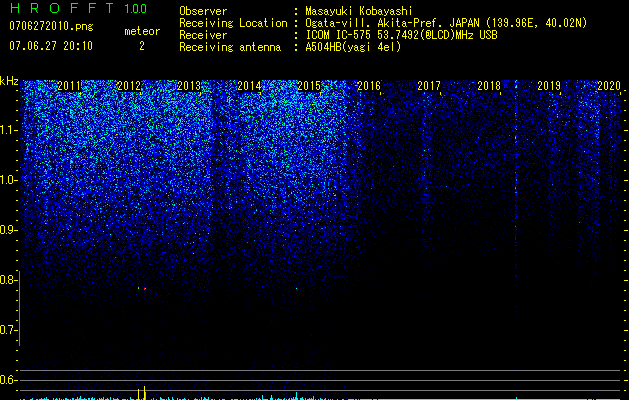The image size is (629, 400).
Task: Click the 0.9 frequency axis label
Action: click(8, 230)
